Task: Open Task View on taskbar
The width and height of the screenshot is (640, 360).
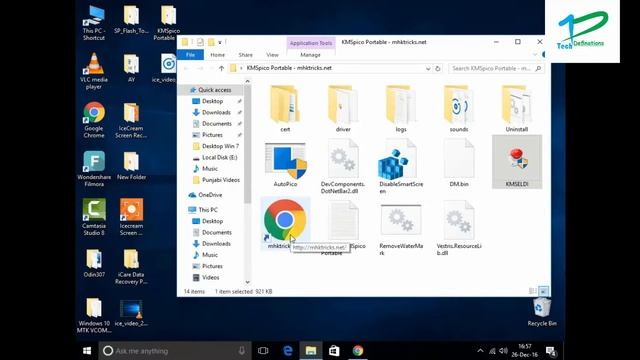Action: point(263,351)
